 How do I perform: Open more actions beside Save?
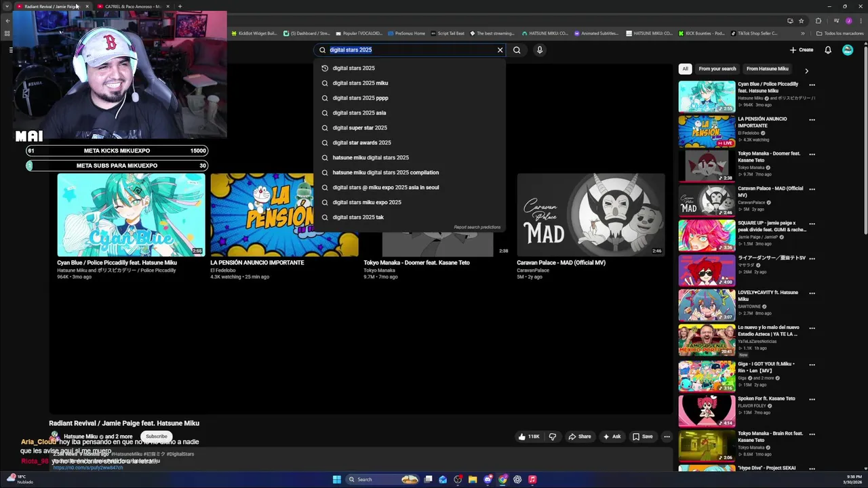667,436
